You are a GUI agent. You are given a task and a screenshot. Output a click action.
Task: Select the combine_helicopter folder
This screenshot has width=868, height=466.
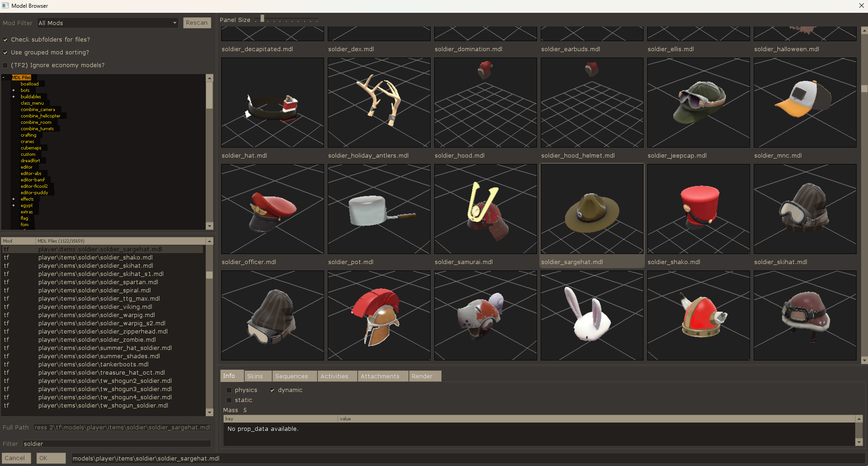point(40,116)
